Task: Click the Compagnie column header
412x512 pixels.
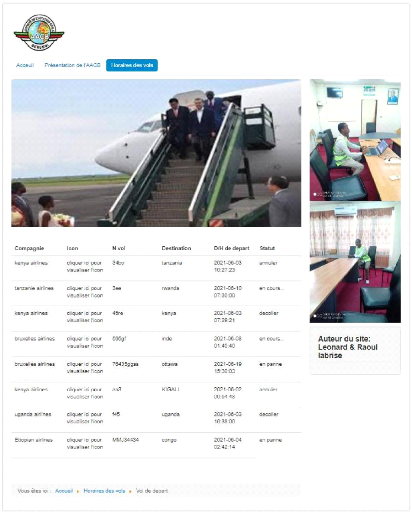Action: 29,248
